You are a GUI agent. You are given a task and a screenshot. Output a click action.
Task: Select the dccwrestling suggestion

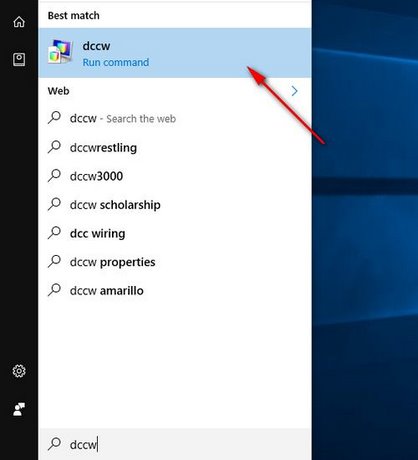click(x=175, y=147)
